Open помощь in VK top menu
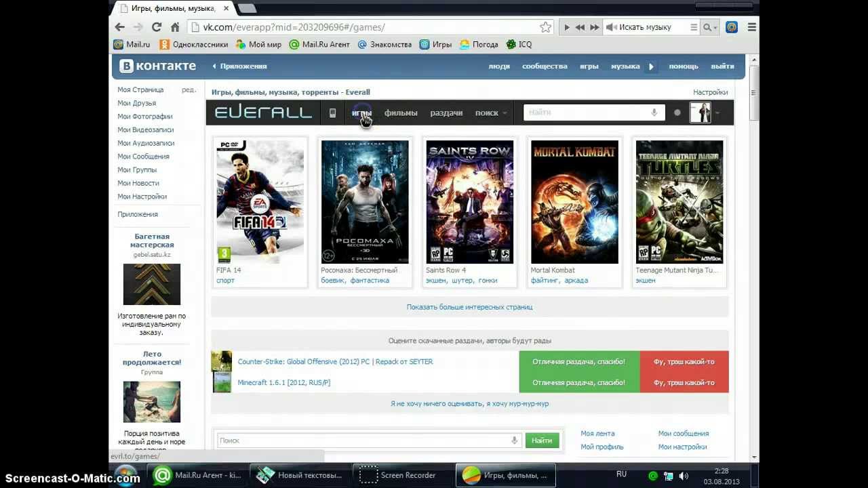Screen dimensions: 868x488 [x=684, y=66]
